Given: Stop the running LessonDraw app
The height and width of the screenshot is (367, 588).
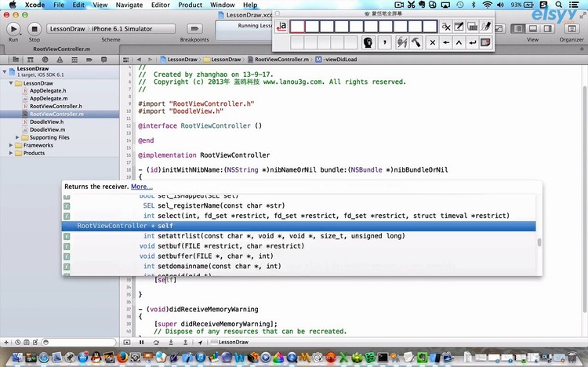Looking at the screenshot, I should pos(34,29).
